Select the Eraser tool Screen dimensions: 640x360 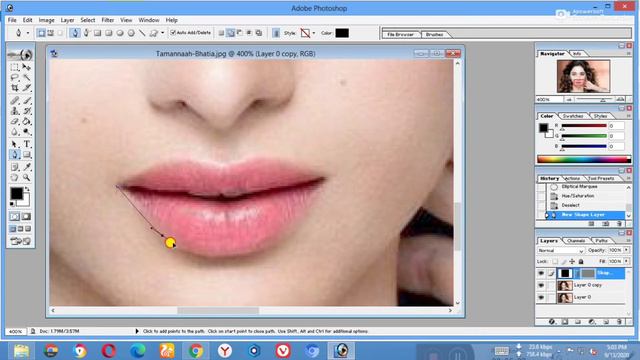point(15,121)
